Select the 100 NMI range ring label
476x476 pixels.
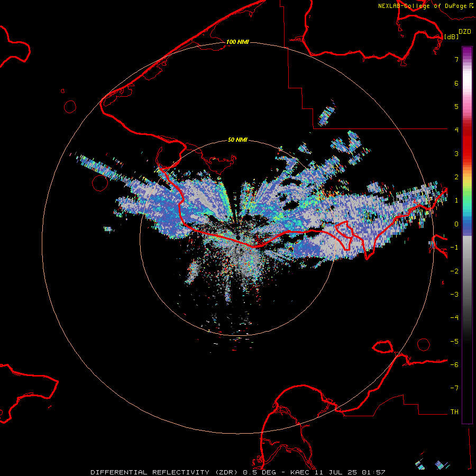pos(237,42)
